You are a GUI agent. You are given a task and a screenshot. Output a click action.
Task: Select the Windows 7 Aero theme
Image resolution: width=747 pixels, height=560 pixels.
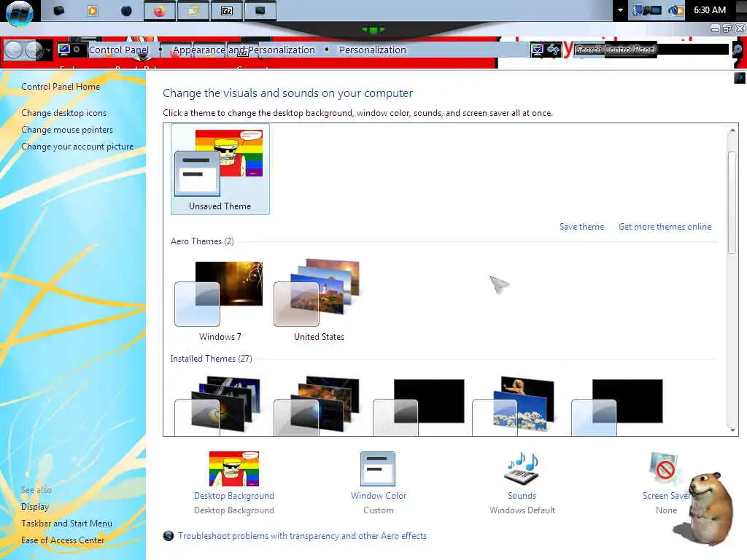pos(220,300)
